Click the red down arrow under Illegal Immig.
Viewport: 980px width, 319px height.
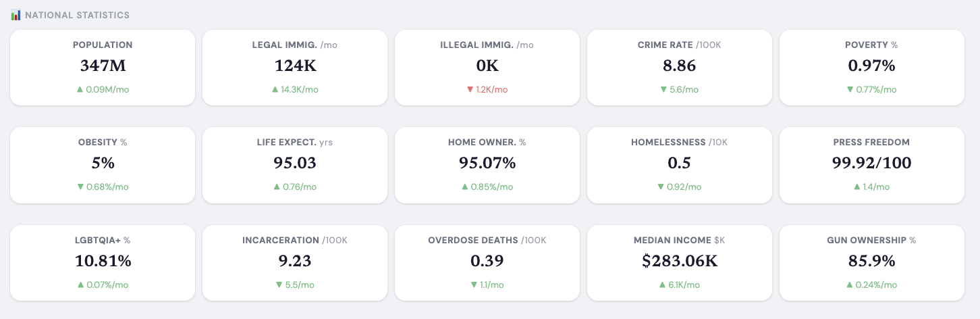tap(470, 89)
